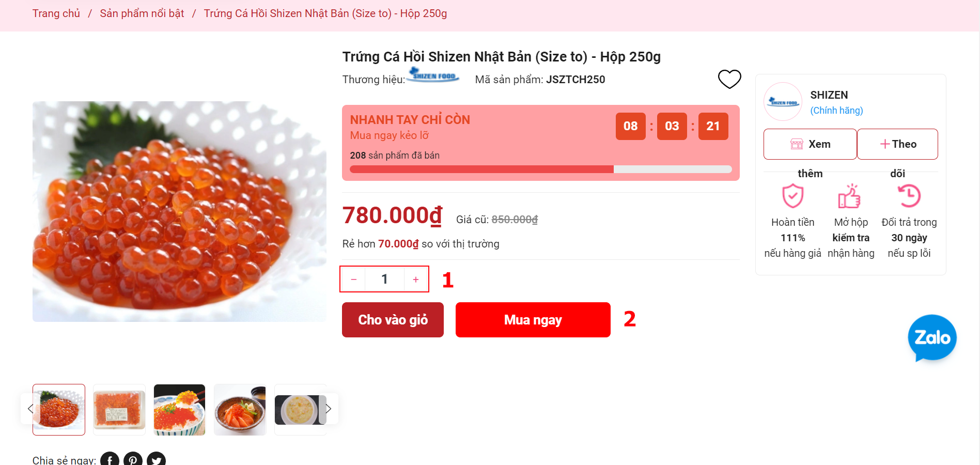Decrease quantity with minus button
980x465 pixels.
click(x=354, y=280)
